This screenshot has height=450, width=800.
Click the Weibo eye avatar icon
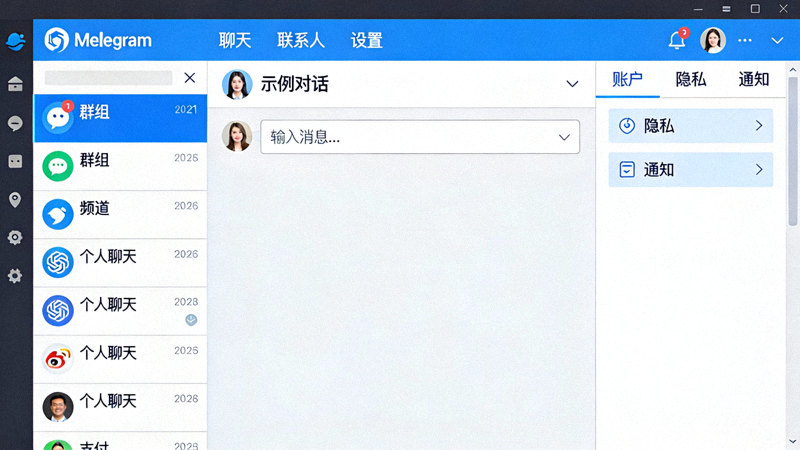coord(58,359)
